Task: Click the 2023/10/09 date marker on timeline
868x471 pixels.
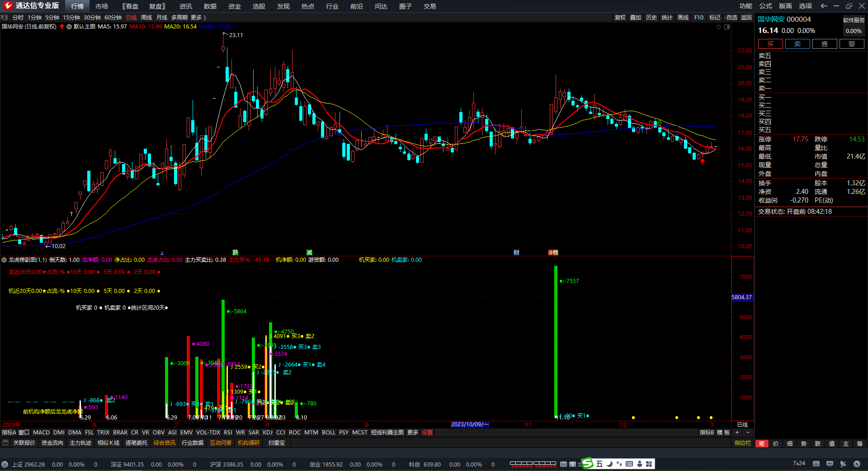Action: coord(470,424)
